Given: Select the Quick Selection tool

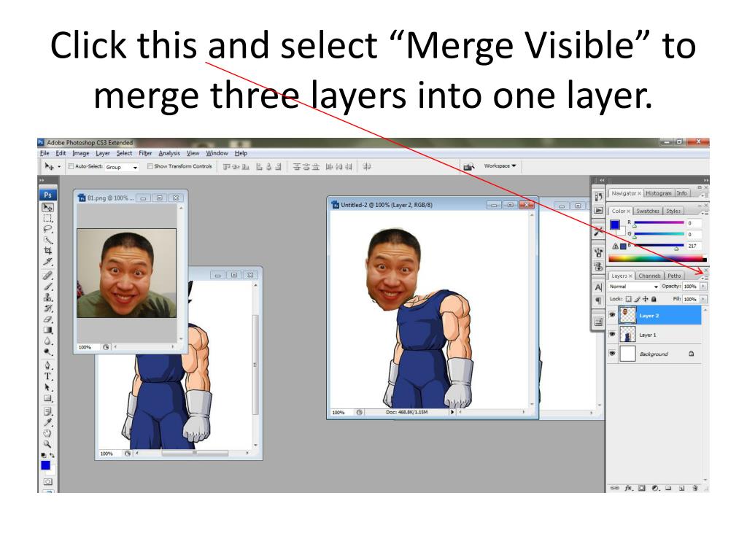Looking at the screenshot, I should pyautogui.click(x=47, y=241).
